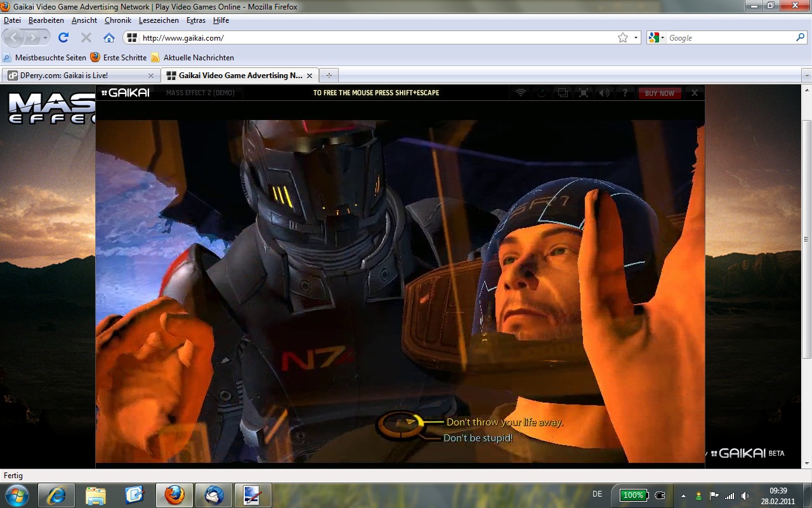Click the latency clock icon in Gaikai toolbar
Viewport: 812px width, 508px height.
tap(541, 93)
